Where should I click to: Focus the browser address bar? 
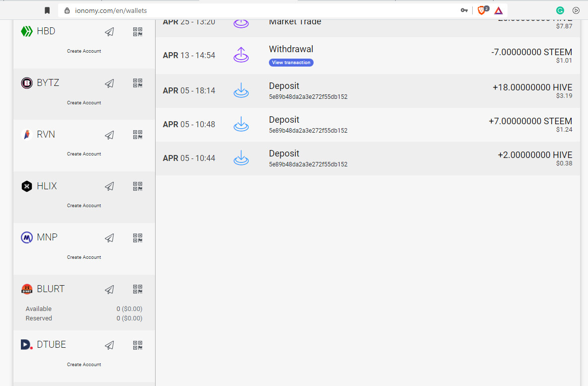click(x=259, y=10)
